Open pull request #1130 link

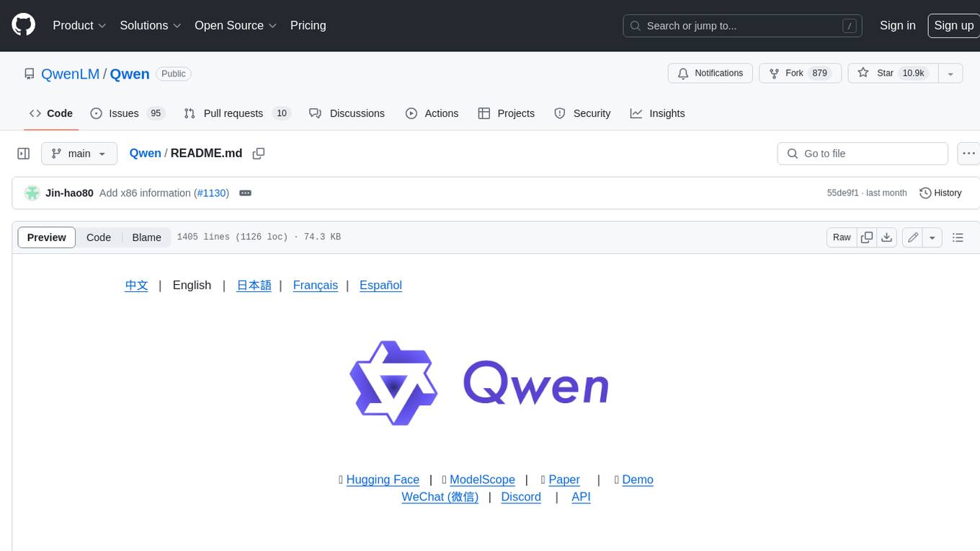click(x=213, y=193)
